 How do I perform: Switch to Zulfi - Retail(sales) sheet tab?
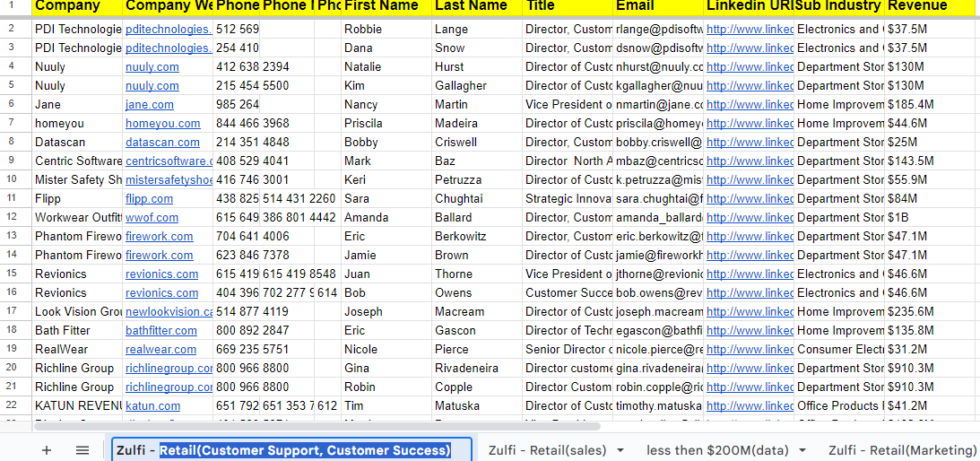(548, 449)
